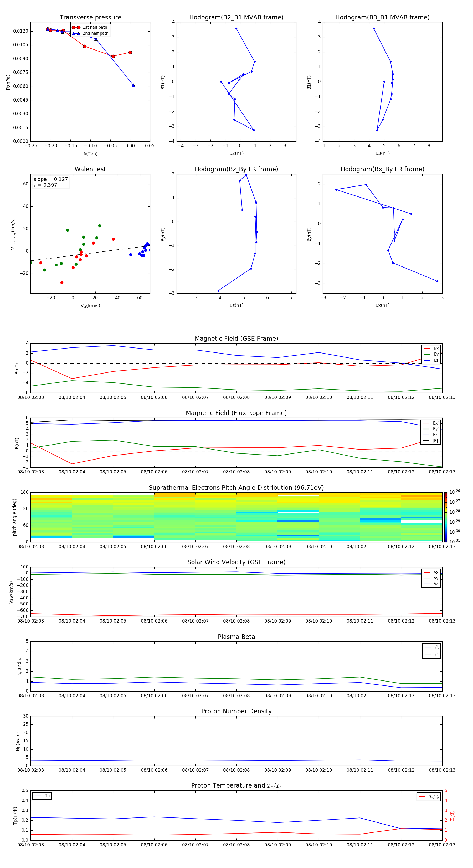Click the 'Solar Wind Velocity (GSE Frame)' title
Viewport: 473px width, 868px height.
pyautogui.click(x=236, y=562)
